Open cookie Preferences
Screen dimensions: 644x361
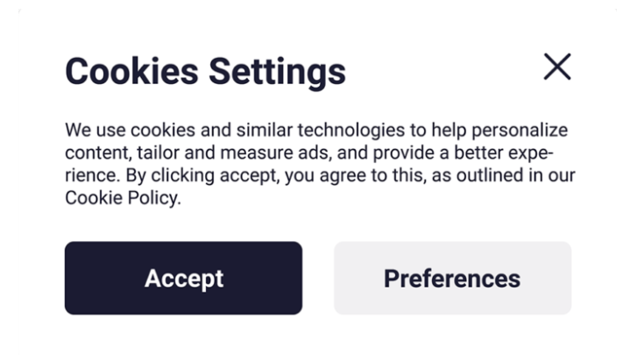pos(452,279)
